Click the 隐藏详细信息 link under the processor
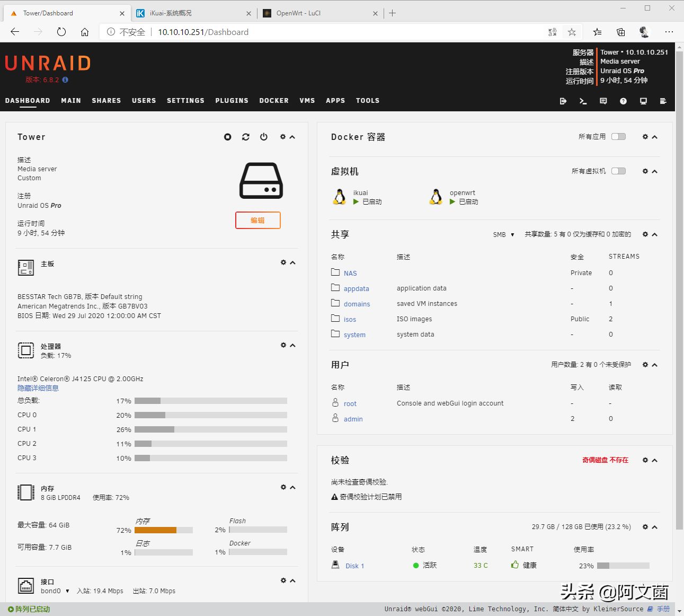Viewport: 684px width, 616px height. (x=38, y=388)
